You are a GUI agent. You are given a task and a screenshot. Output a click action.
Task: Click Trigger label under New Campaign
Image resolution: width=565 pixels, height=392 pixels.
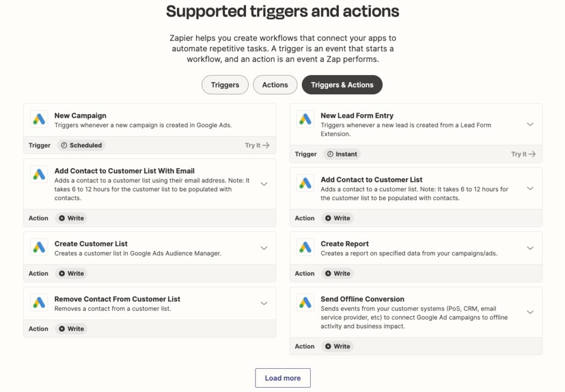pos(40,146)
